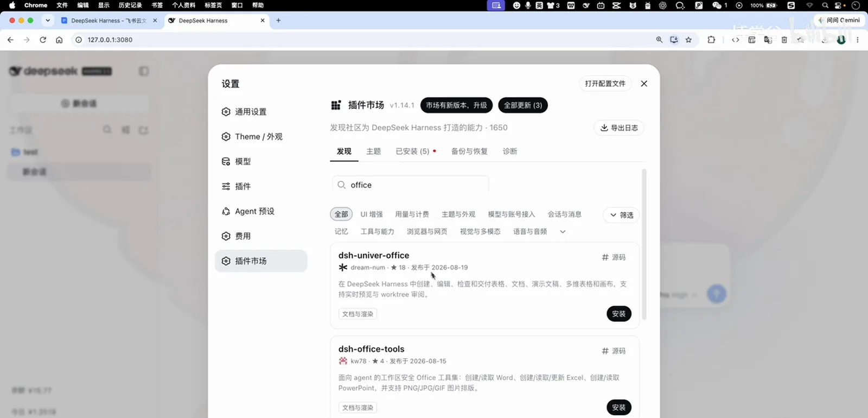Select 主题与外观 category filter
Viewport: 868px width, 418px height.
(x=458, y=214)
